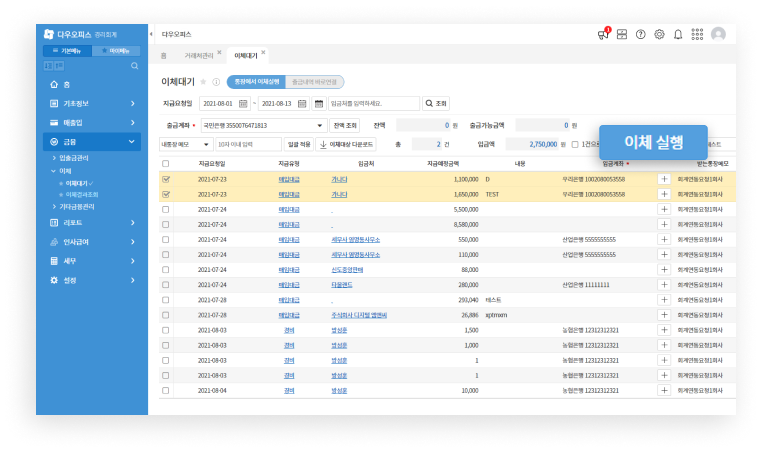761x452 pixels.
Task: Click the 일괄 적용 button
Action: (x=298, y=144)
